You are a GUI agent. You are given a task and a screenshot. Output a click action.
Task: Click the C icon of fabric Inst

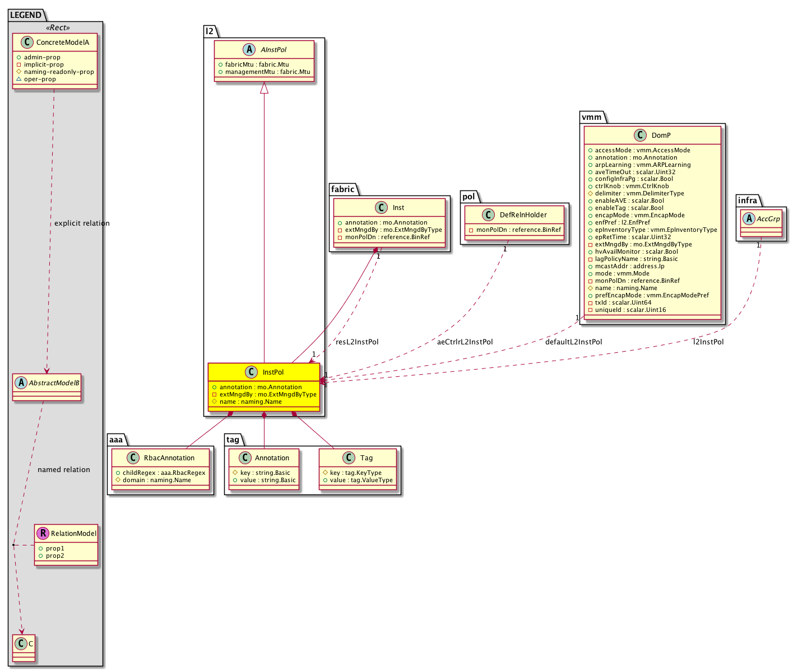[382, 207]
